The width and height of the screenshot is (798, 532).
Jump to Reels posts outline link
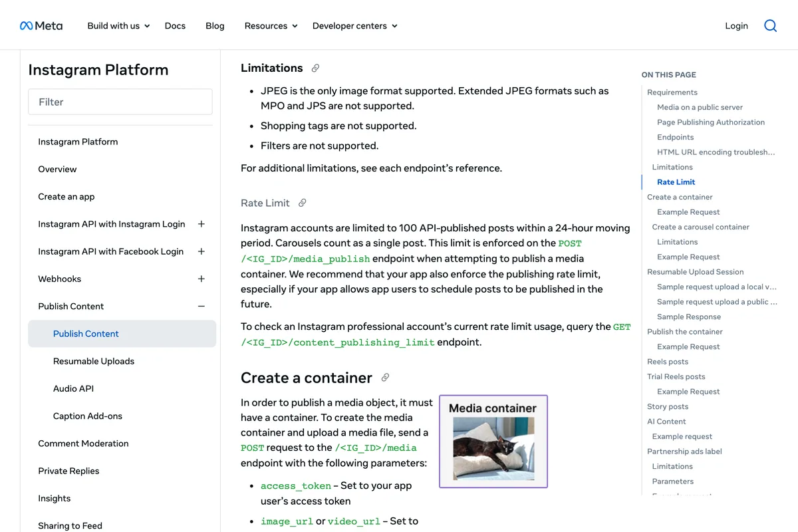(x=668, y=362)
